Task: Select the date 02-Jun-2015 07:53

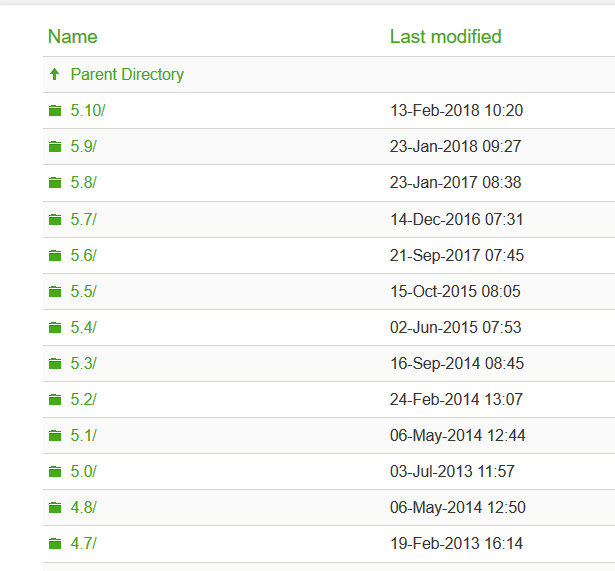Action: (456, 327)
